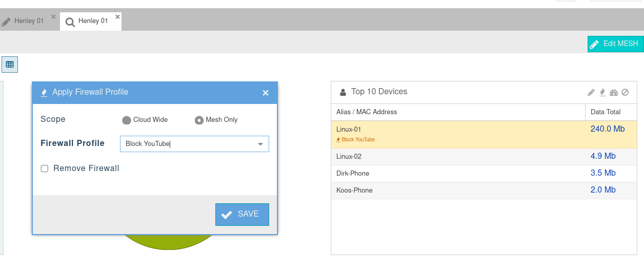Viewport: 644px width, 274px height.
Task: Select the Cloud Wide scope option
Action: point(127,120)
